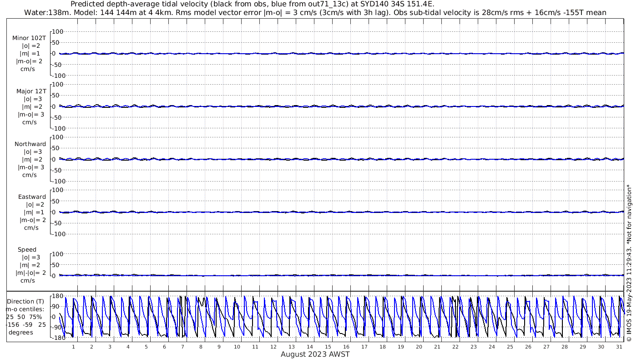Click the '|m-o|= 2' value under Minor 102T

29,61
